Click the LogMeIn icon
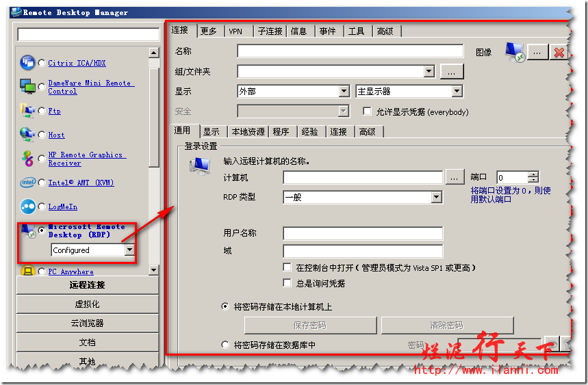588x385 pixels. coord(27,207)
